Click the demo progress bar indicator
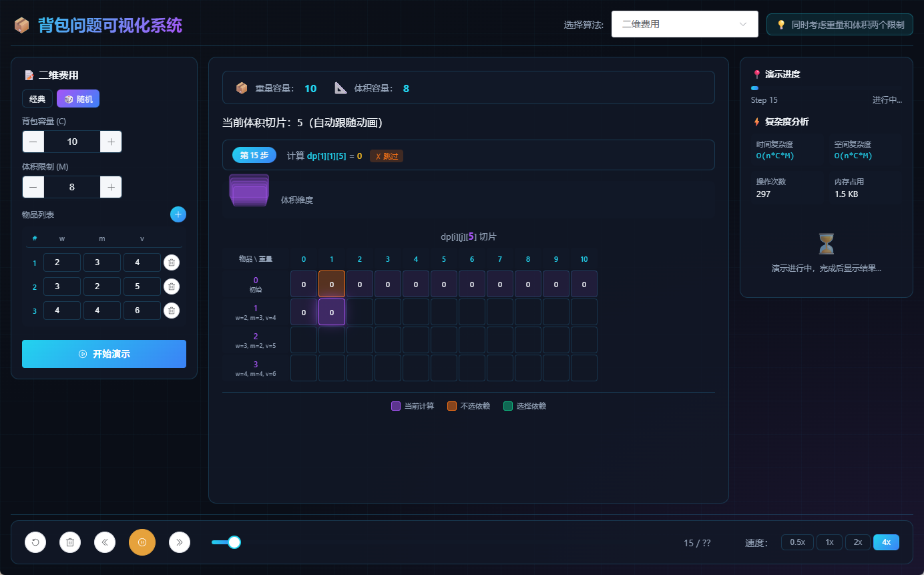Screen dimensions: 924x575 click(754, 88)
